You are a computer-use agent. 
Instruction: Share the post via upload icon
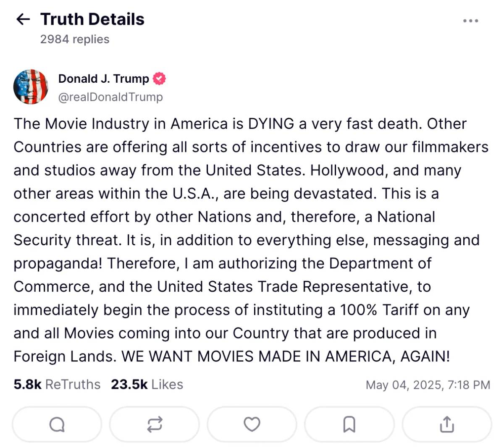(447, 424)
